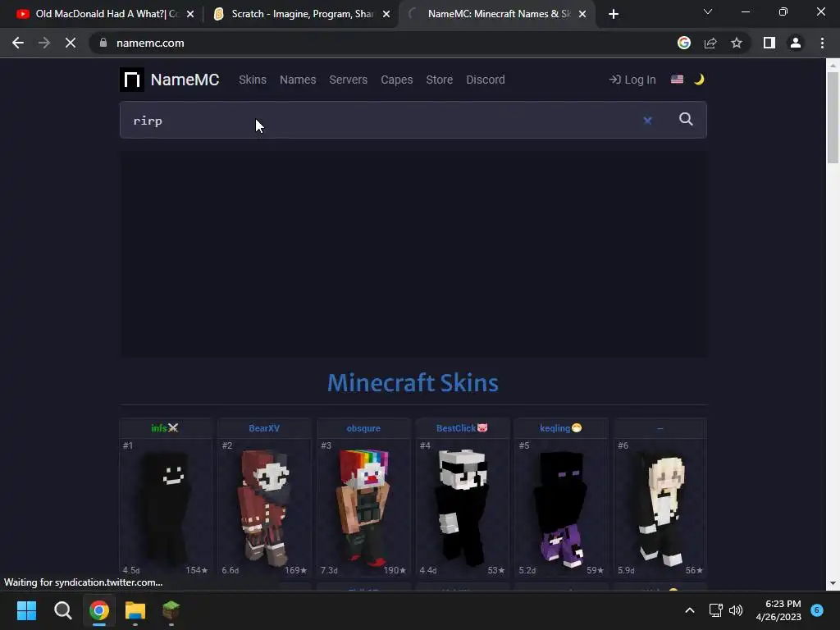Bookmark this page with the star icon
The width and height of the screenshot is (840, 630).
737,43
